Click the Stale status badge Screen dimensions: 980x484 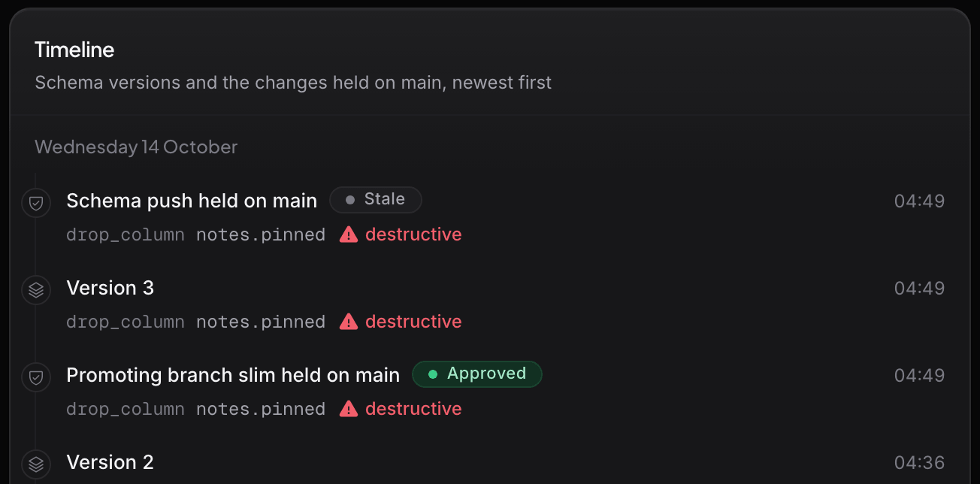(x=376, y=200)
